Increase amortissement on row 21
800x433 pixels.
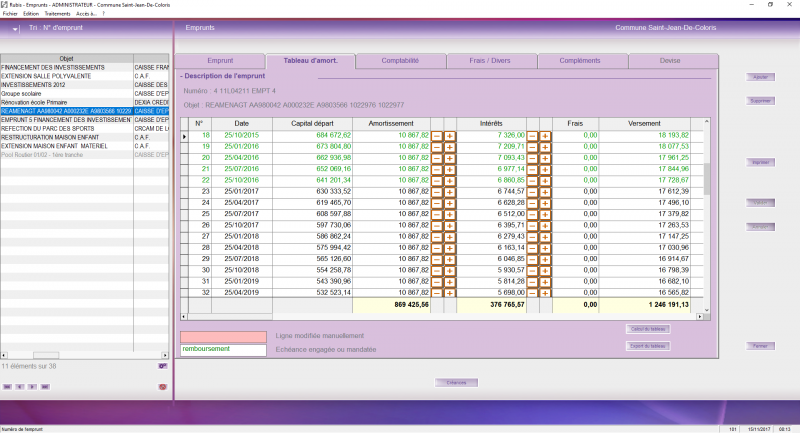tap(449, 170)
